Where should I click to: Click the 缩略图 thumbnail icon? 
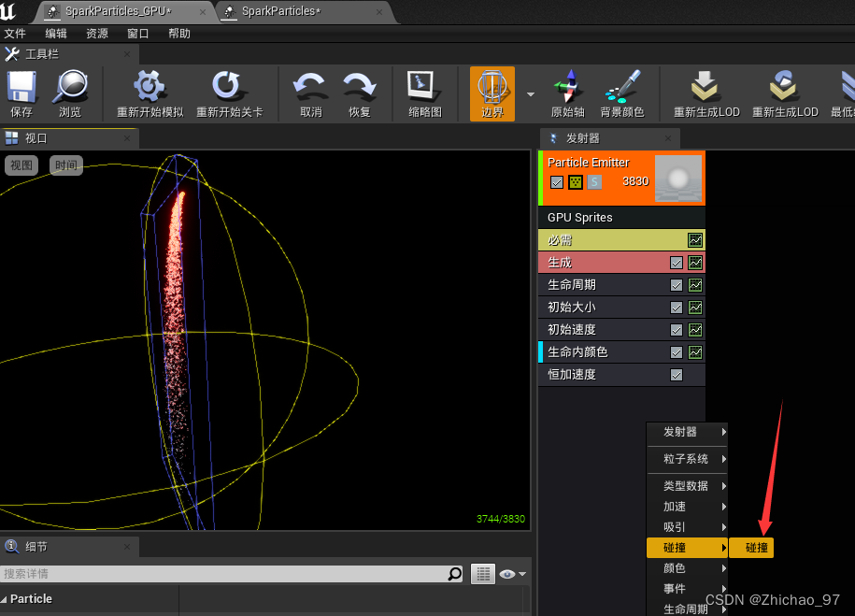click(425, 87)
